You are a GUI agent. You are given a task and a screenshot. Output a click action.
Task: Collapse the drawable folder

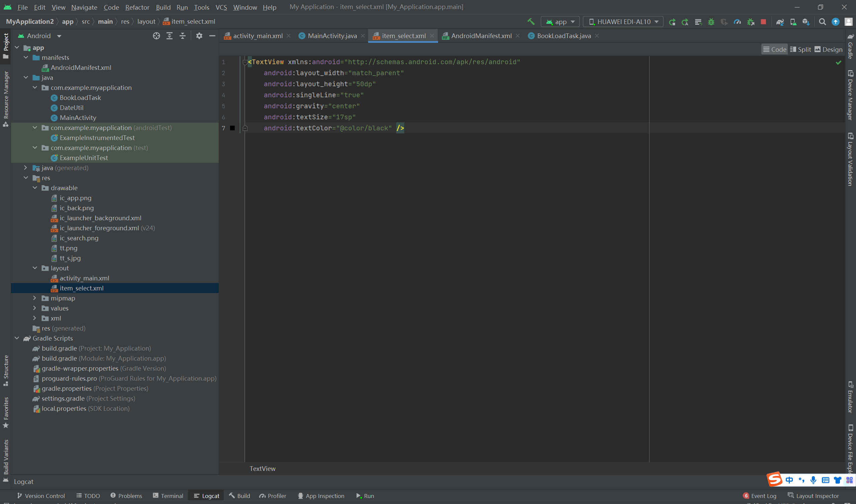(x=35, y=188)
